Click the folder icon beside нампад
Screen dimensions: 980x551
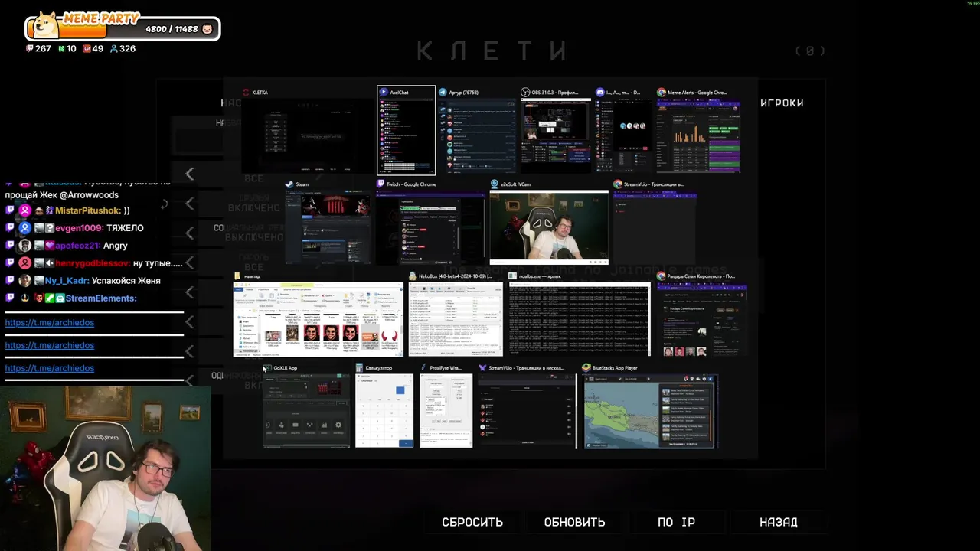click(x=237, y=276)
